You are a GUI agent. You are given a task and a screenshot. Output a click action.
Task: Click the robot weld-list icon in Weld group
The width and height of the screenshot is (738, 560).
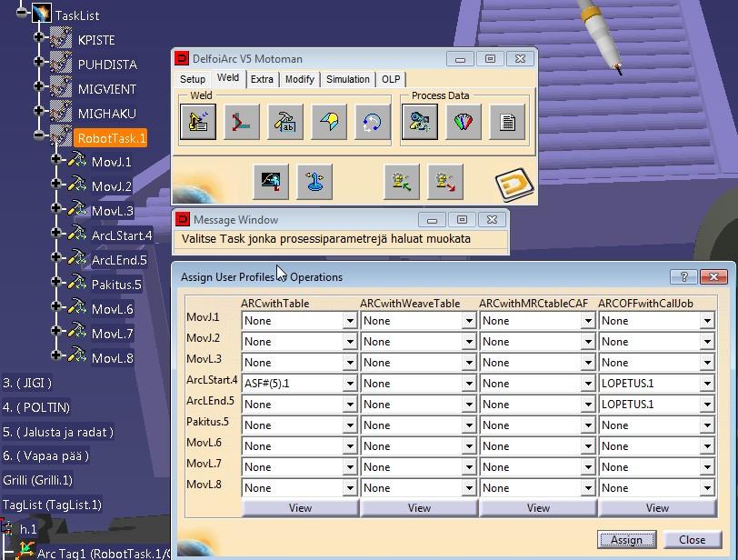point(198,123)
